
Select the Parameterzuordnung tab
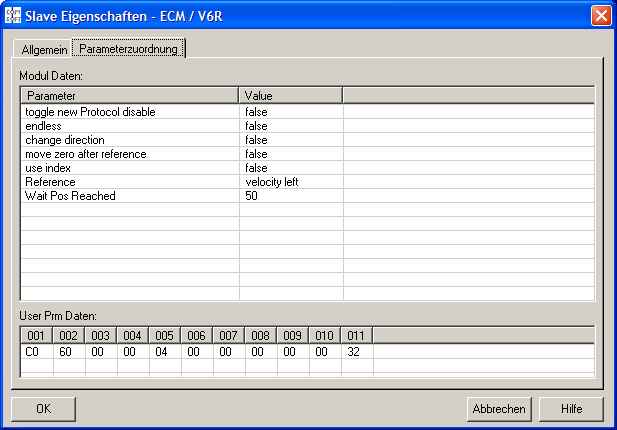click(x=128, y=49)
